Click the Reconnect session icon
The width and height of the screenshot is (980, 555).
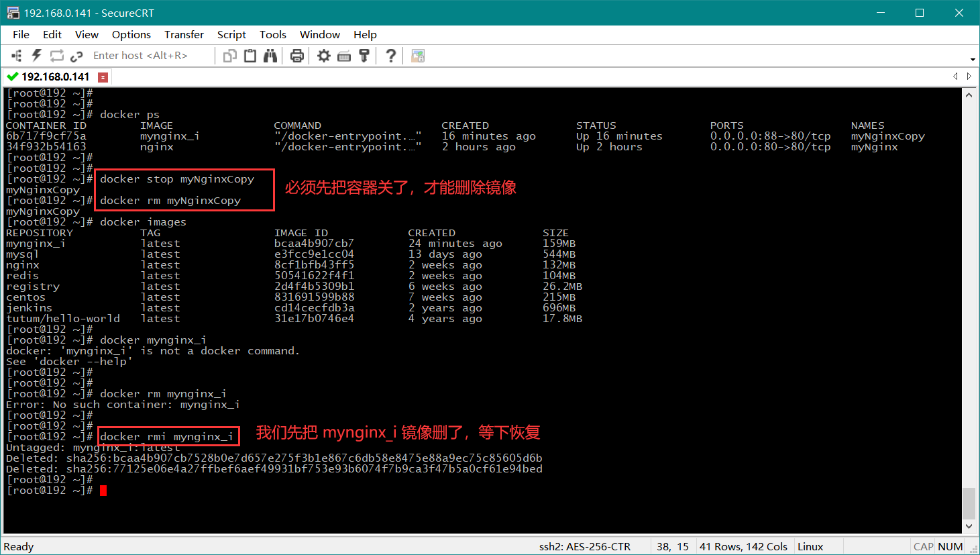click(57, 56)
